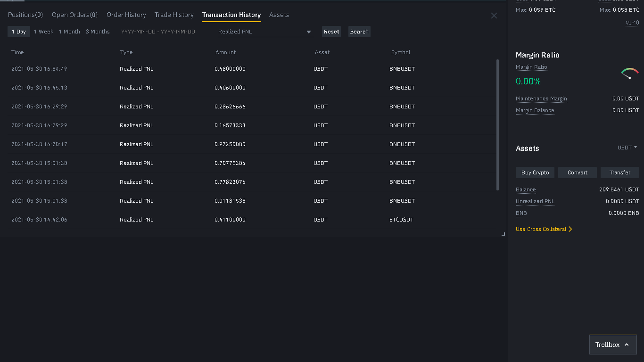Open the Order History tab
The height and width of the screenshot is (362, 644).
click(x=126, y=15)
